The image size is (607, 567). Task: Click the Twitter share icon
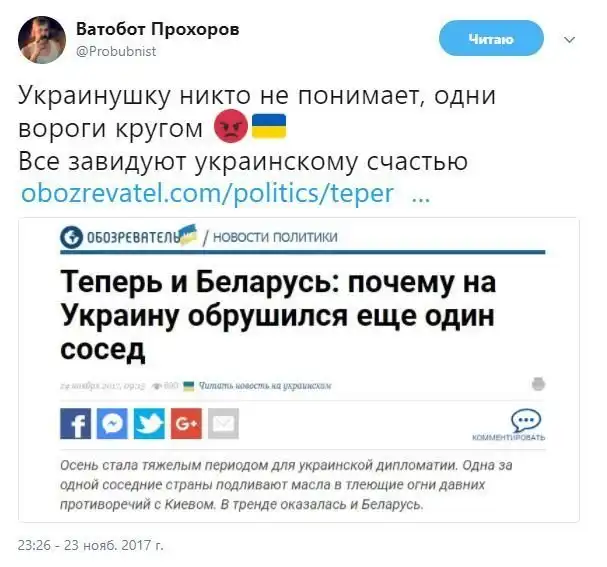point(149,423)
